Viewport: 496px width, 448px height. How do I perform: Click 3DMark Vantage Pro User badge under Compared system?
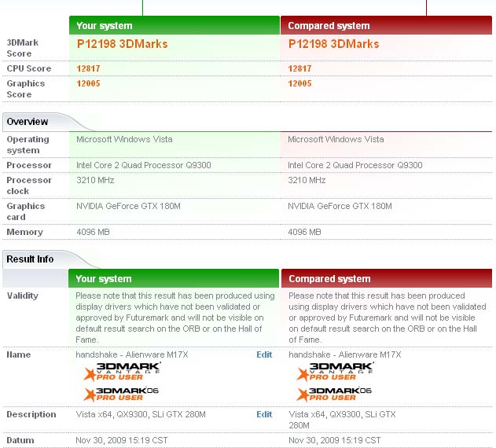click(x=336, y=372)
